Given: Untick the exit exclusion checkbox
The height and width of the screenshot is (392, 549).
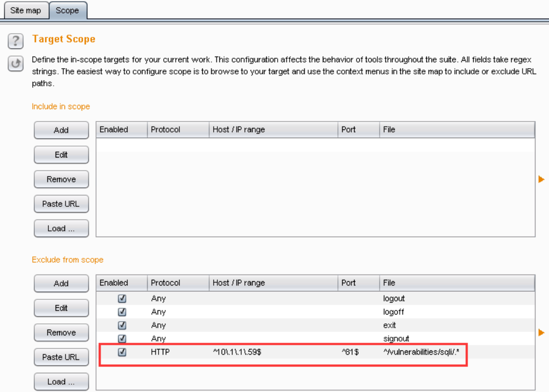Looking at the screenshot, I should [122, 325].
